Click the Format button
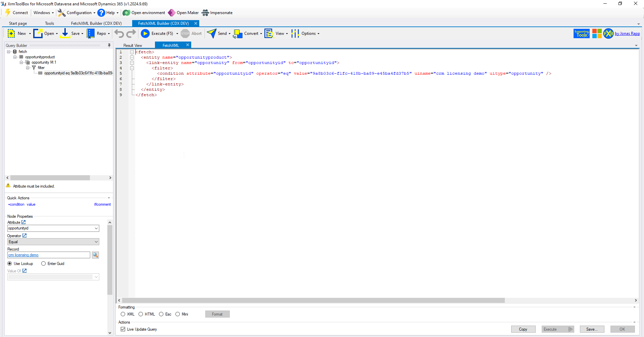Screen dimensions: 644x337 click(217, 314)
